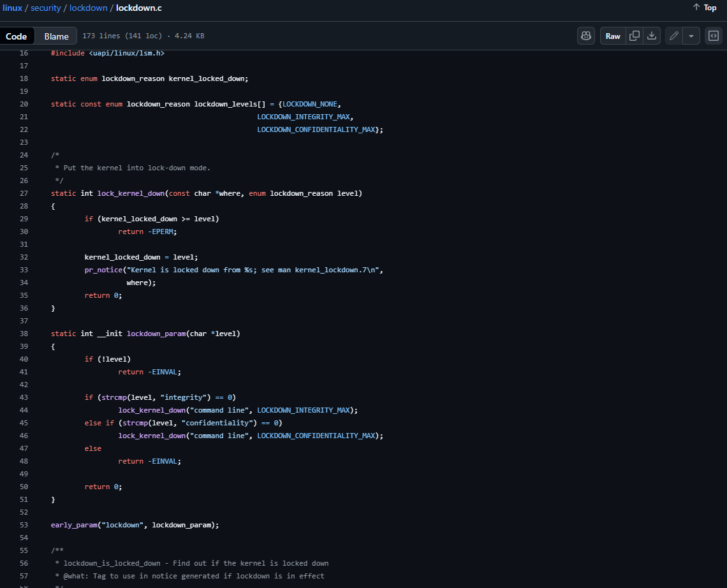Screen dimensions: 727x588
Task: Switch to the Blame tab
Action: (56, 36)
